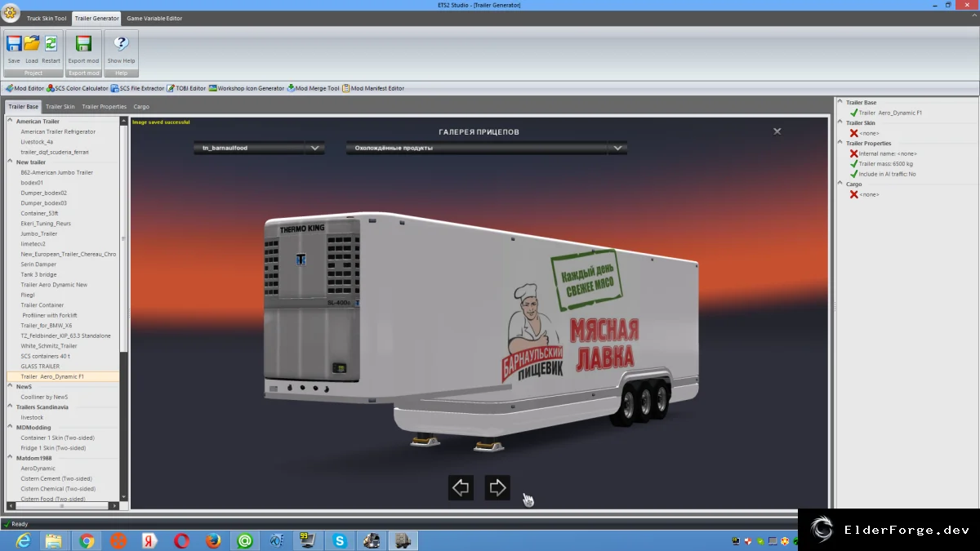Open Firefox from the taskbar
Viewport: 980px width, 551px height.
213,540
